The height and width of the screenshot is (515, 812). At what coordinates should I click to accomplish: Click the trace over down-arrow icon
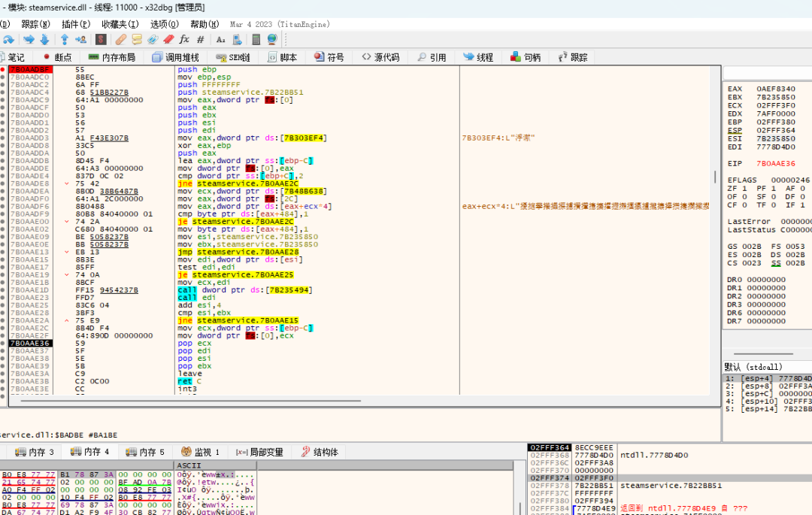coord(44,39)
